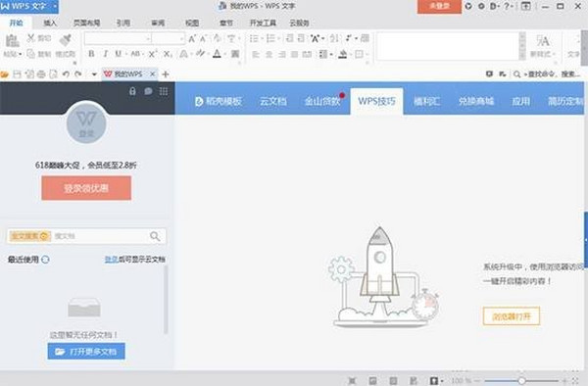Toggle Subscript formatting
The image size is (588, 386).
168,54
